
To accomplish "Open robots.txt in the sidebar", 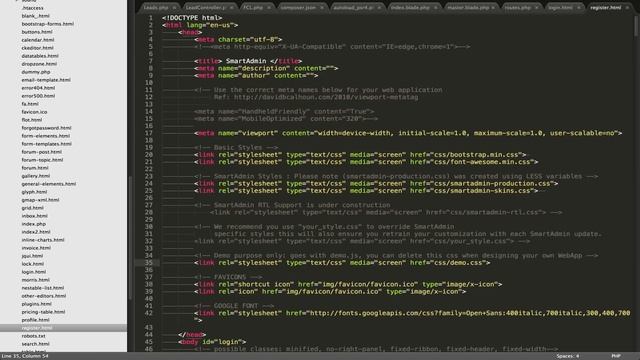I will (x=33, y=336).
